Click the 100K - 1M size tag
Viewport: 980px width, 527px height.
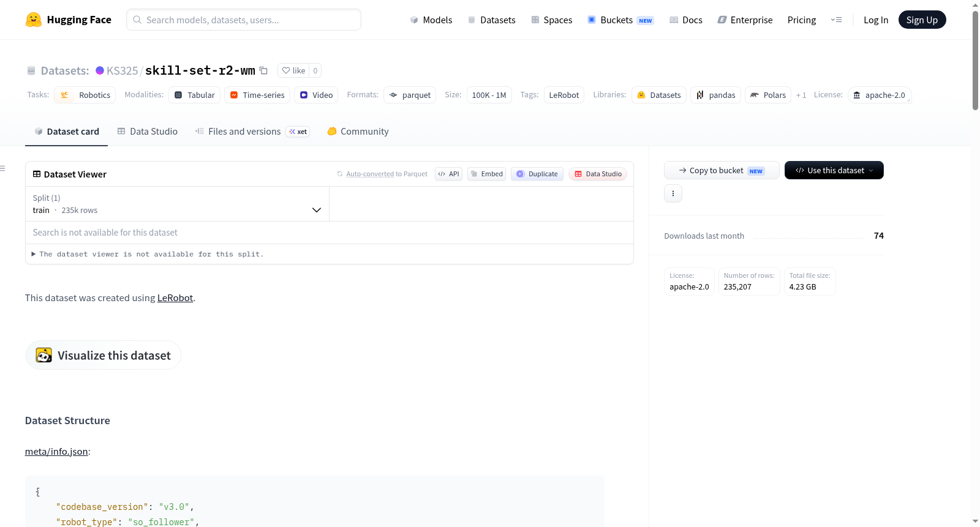tap(489, 95)
